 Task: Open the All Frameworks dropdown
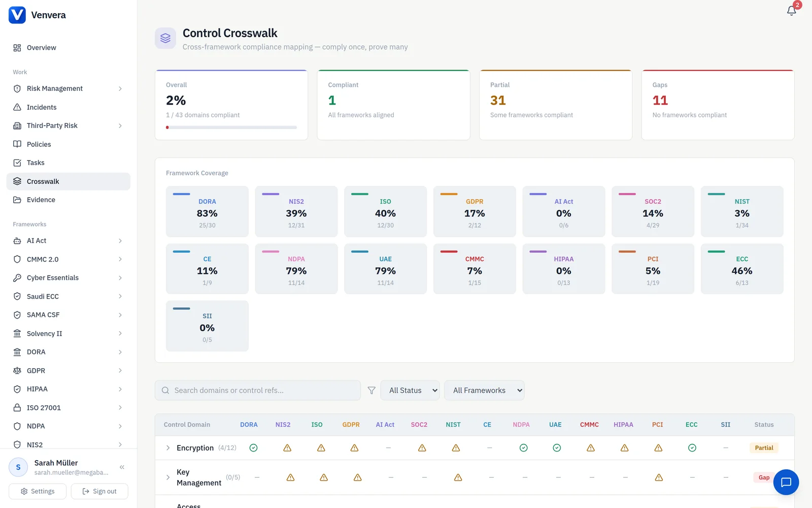pyautogui.click(x=484, y=390)
